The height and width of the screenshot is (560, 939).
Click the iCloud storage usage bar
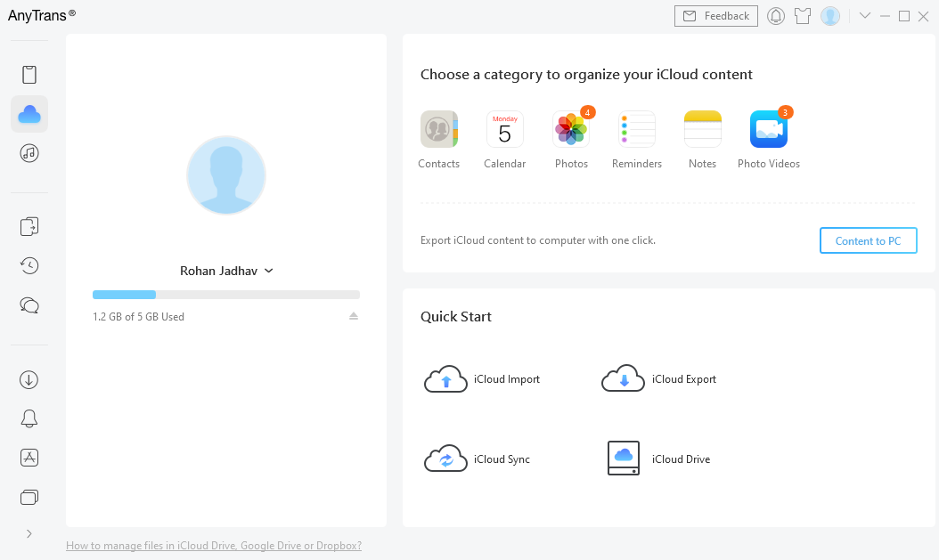coord(226,295)
